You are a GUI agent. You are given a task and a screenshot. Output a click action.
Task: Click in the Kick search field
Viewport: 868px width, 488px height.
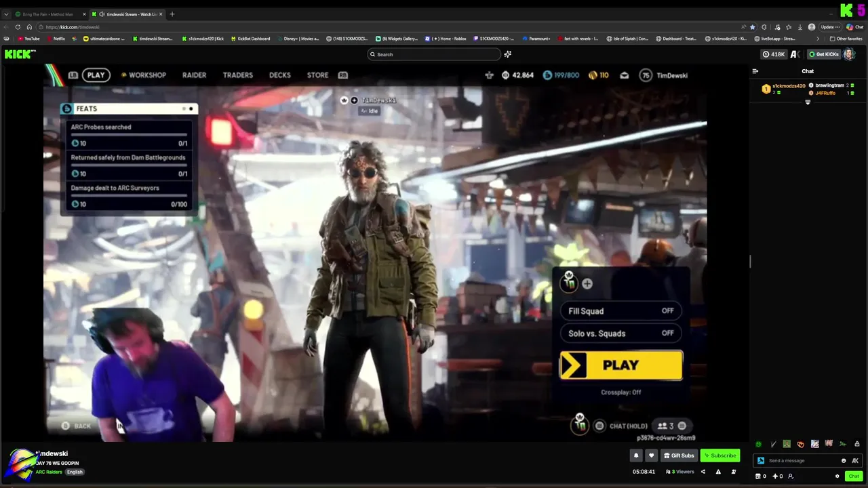pos(434,54)
